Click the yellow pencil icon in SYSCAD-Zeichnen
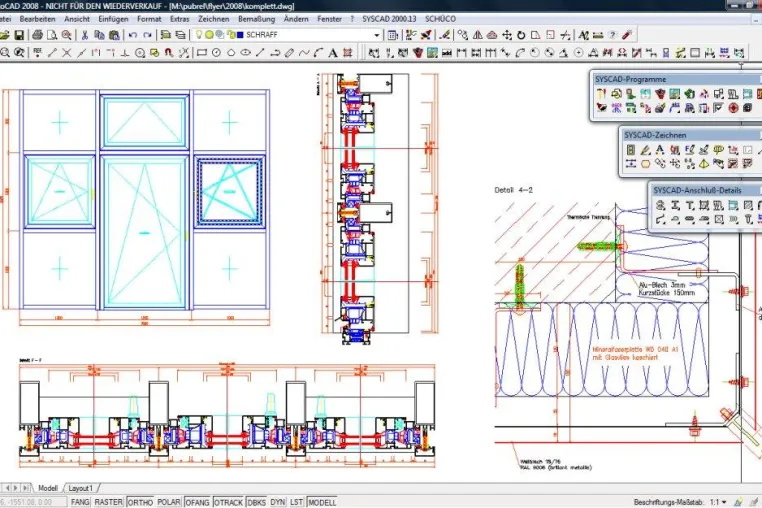Image resolution: width=762 pixels, height=508 pixels. pyautogui.click(x=645, y=150)
